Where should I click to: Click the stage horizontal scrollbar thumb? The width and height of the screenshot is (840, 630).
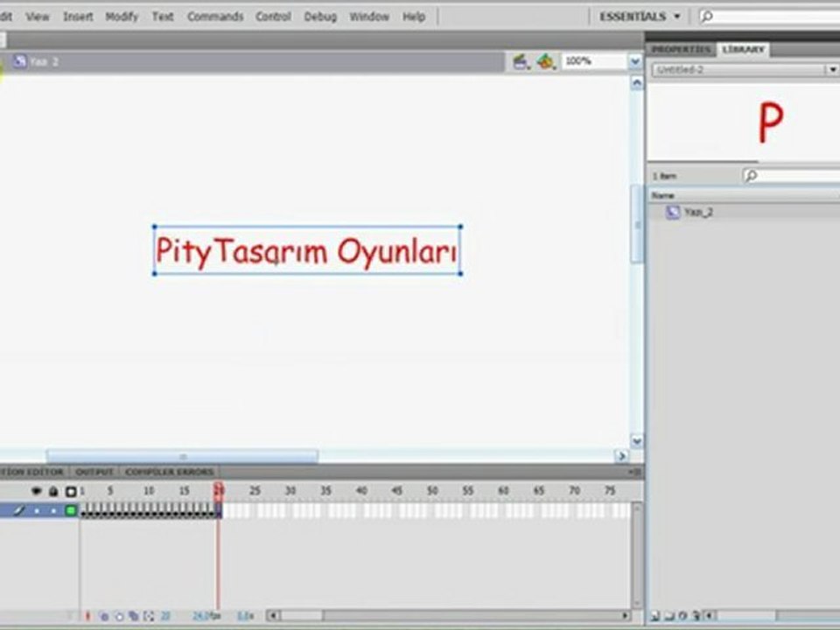tap(182, 457)
